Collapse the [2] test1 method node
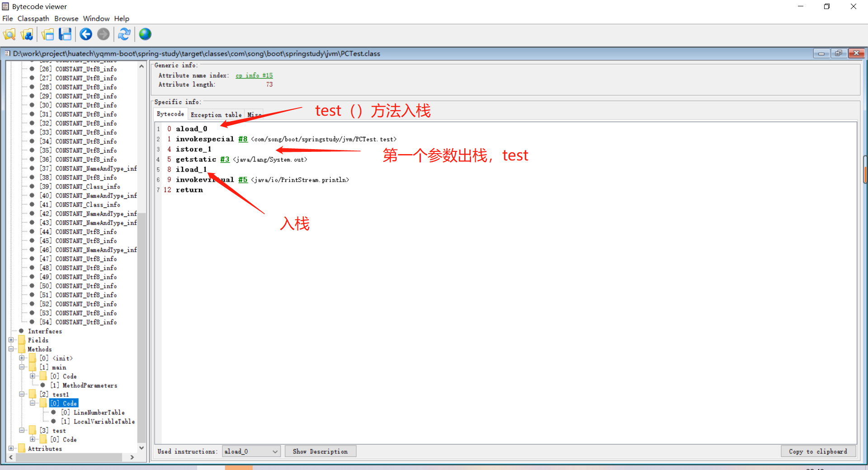This screenshot has width=868, height=470. click(x=22, y=394)
